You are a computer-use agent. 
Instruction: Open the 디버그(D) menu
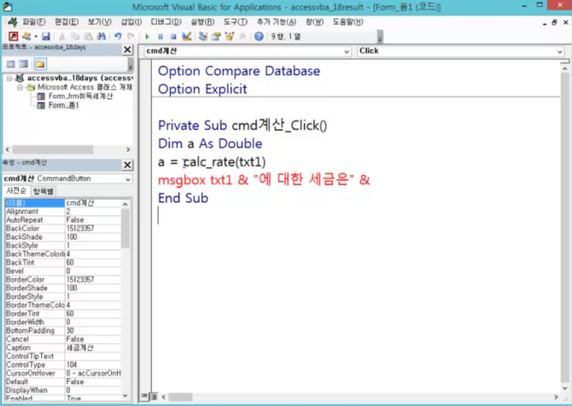(x=166, y=22)
